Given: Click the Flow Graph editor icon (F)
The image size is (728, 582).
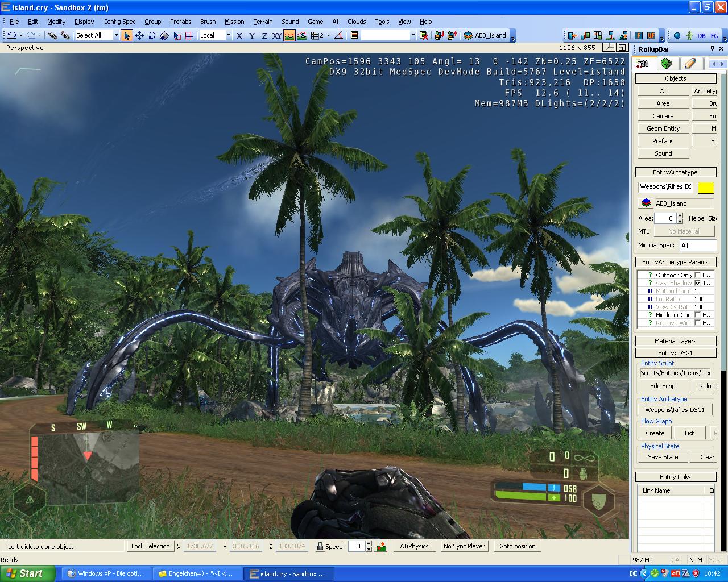Looking at the screenshot, I should [x=638, y=35].
